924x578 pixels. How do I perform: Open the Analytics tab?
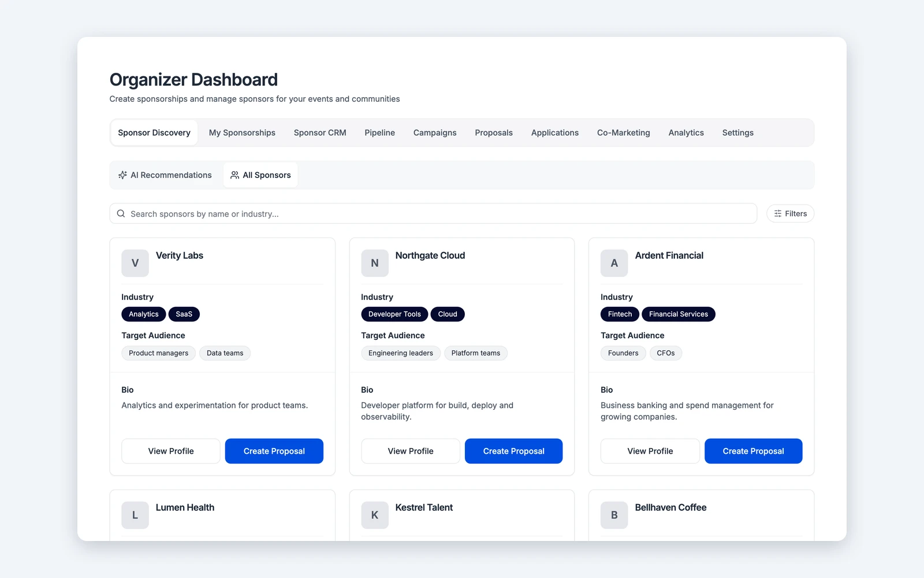pos(686,133)
